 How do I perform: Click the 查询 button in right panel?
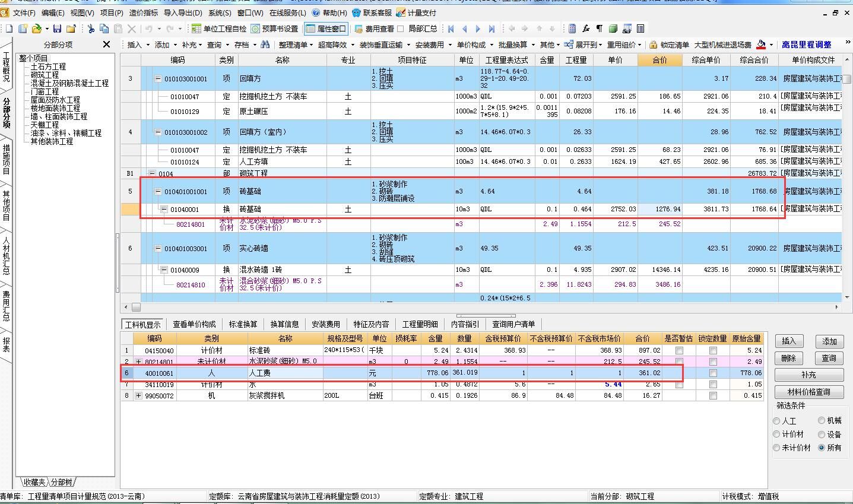coord(829,358)
